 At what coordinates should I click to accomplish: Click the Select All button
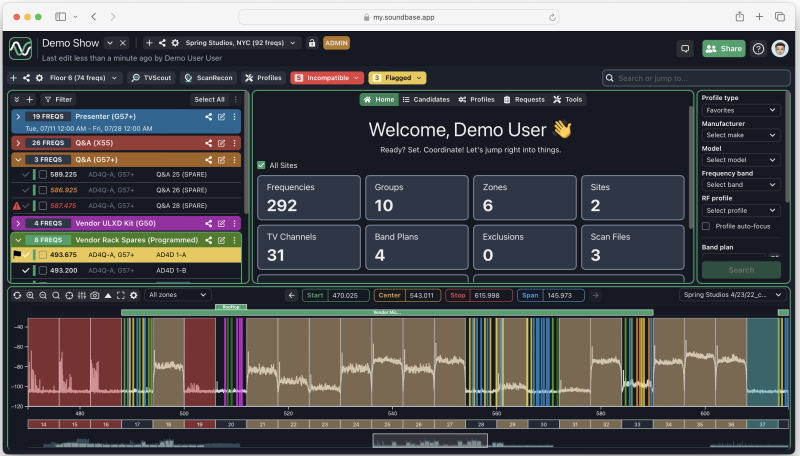tap(209, 100)
